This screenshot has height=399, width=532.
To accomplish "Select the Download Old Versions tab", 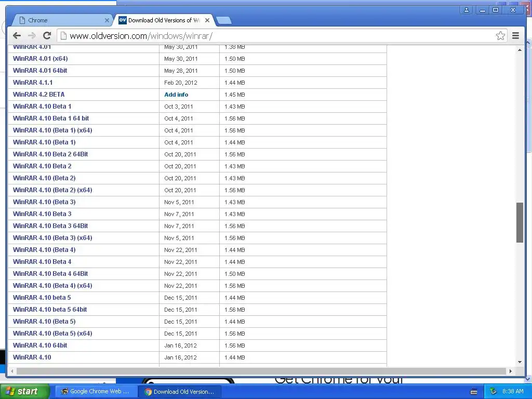I will click(x=164, y=20).
